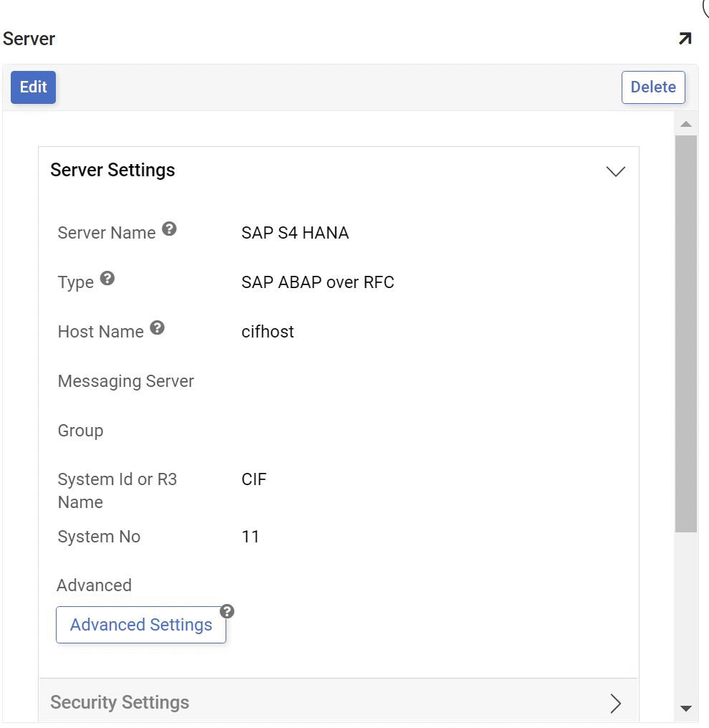The image size is (709, 728).
Task: Open Advanced Settings
Action: point(141,625)
